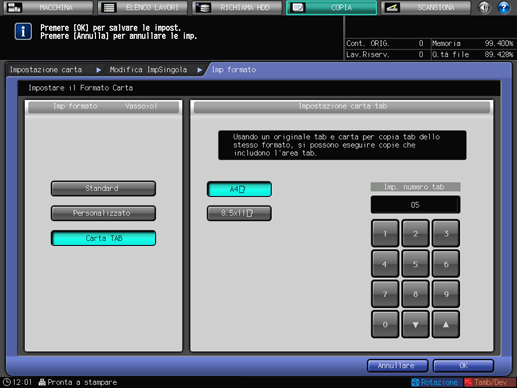Screen dimensions: 517x388
Task: Click the Pronta a stampare printer status
Action: [x=78, y=382]
